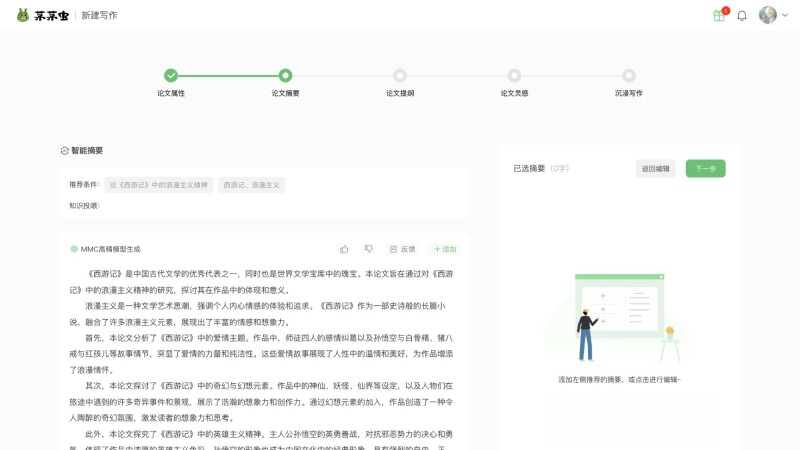This screenshot has height=450, width=800.
Task: Jump to the 论文提纲 step
Action: [x=400, y=75]
